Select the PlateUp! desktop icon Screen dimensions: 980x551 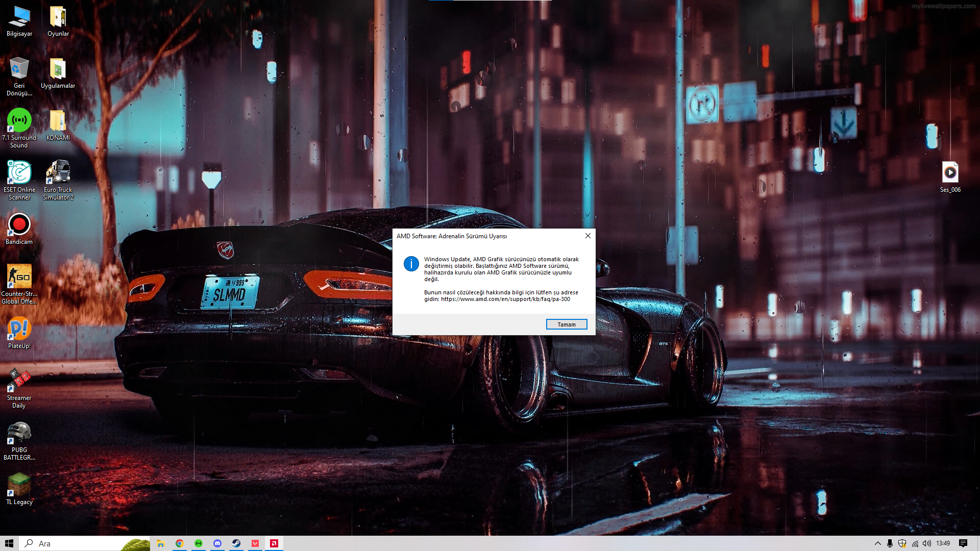[x=19, y=329]
